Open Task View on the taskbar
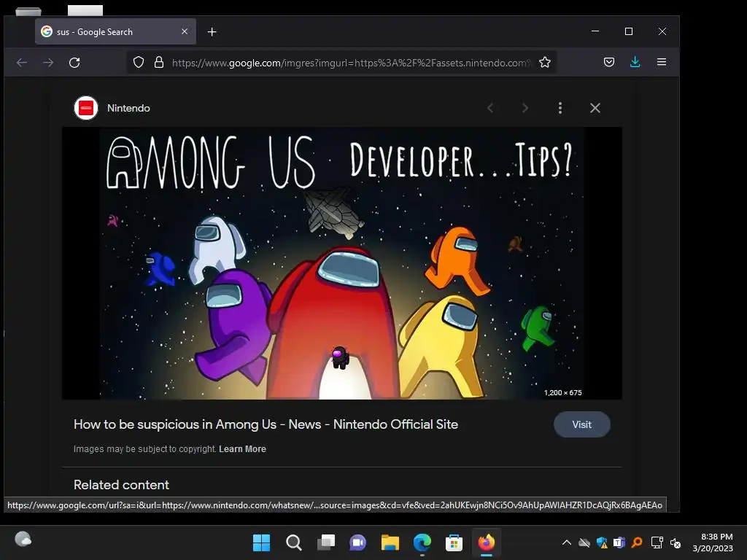This screenshot has width=747, height=560. (x=326, y=542)
